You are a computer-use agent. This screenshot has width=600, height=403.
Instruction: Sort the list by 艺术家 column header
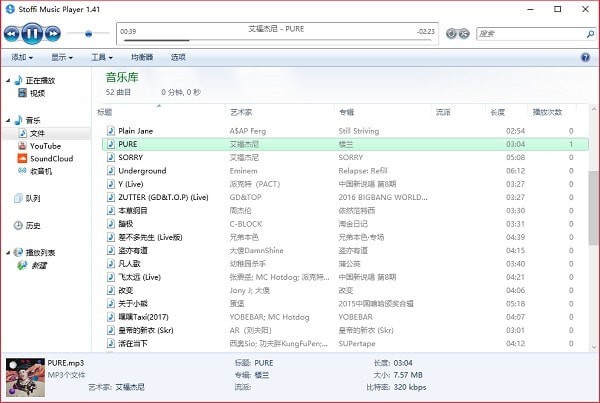coord(242,112)
